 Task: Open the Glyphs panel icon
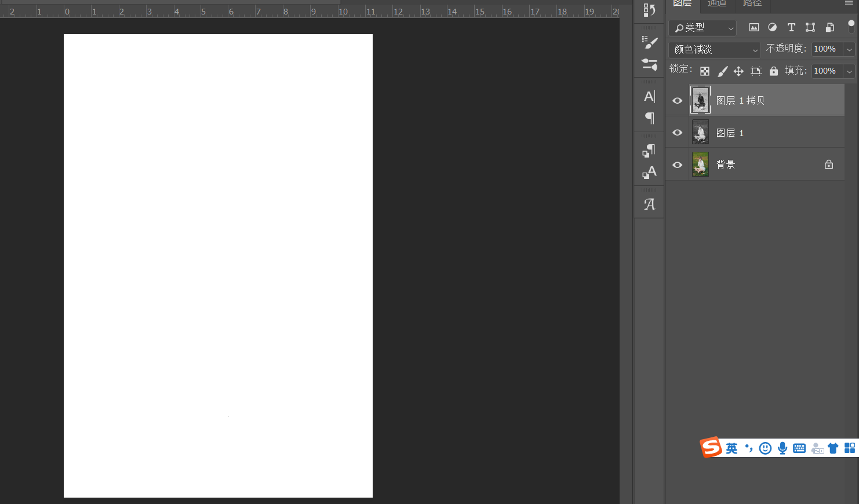649,204
